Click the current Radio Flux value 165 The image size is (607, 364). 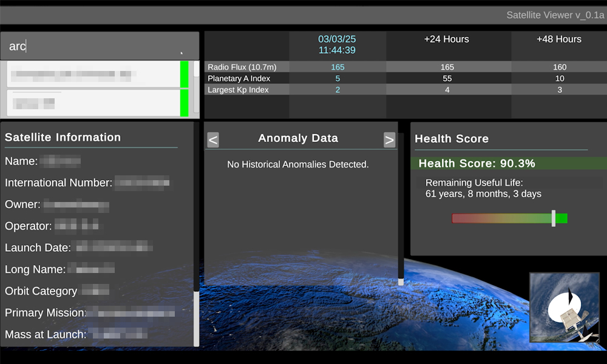[x=337, y=67]
